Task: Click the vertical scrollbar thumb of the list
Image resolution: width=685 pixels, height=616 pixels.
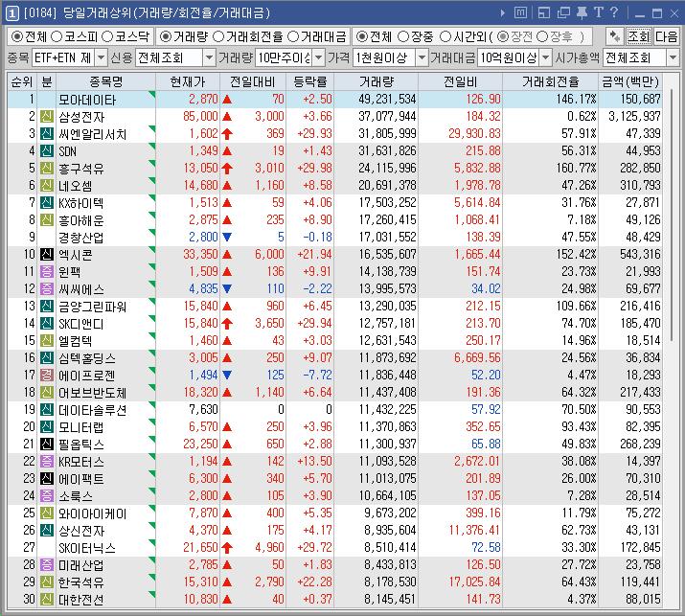Action: [x=672, y=214]
